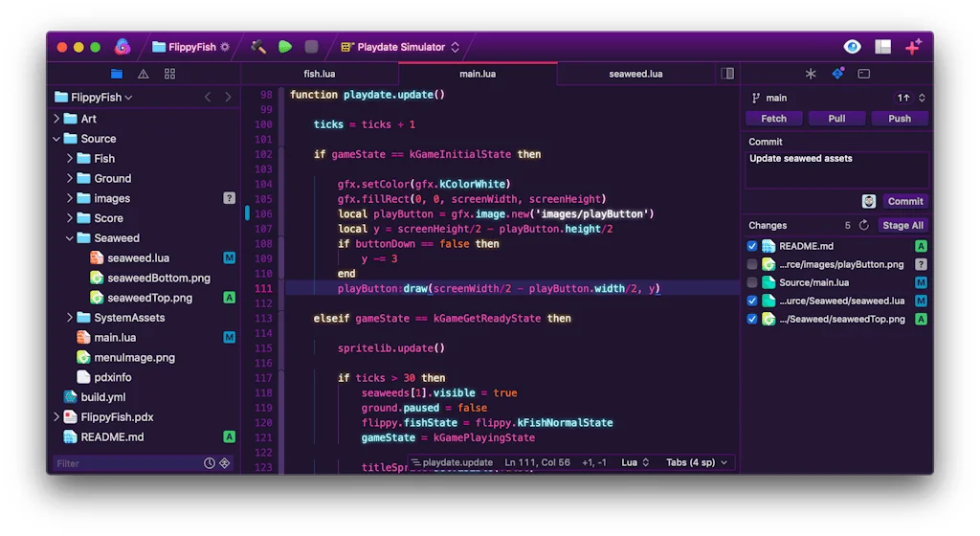980x536 pixels.
Task: Expand the images folder
Action: 69,198
